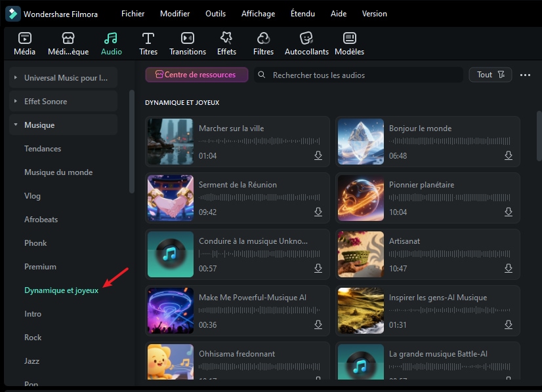Open the Modèles templates icon
542x392 pixels.
[x=349, y=39]
